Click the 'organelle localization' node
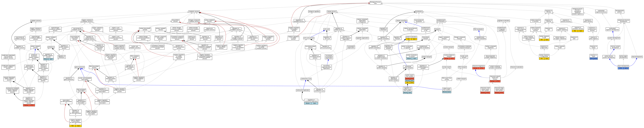 504,21
